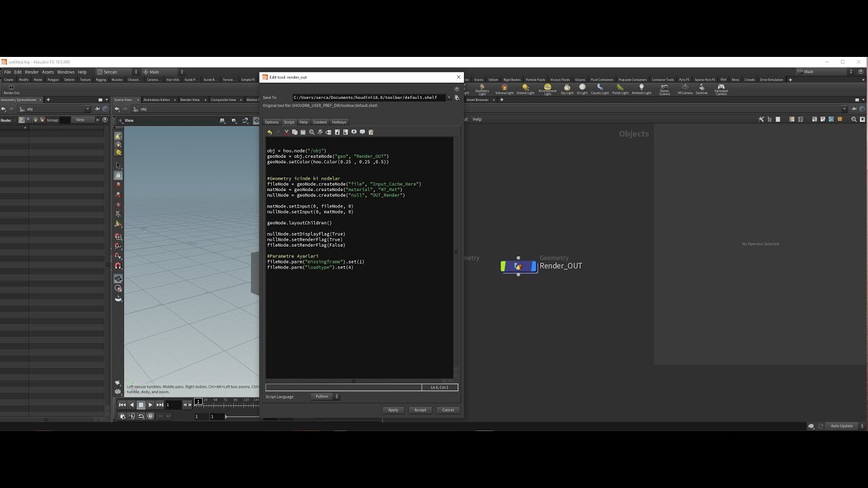Open the search magnifier in the script editor
Image resolution: width=868 pixels, height=488 pixels.
311,132
